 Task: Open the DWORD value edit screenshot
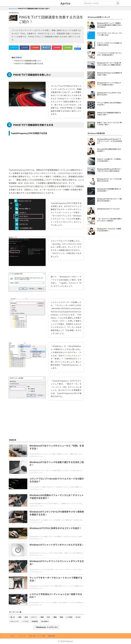pyautogui.click(x=27, y=387)
